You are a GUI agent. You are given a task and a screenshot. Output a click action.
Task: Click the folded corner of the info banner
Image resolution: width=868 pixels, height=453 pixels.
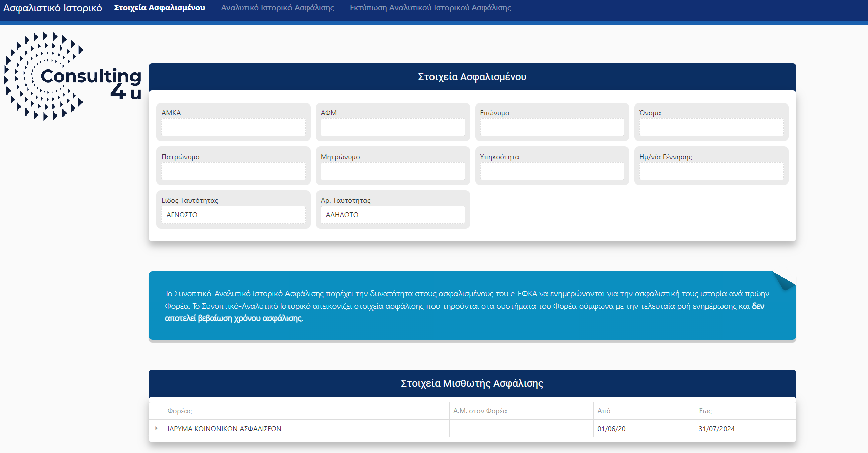784,281
